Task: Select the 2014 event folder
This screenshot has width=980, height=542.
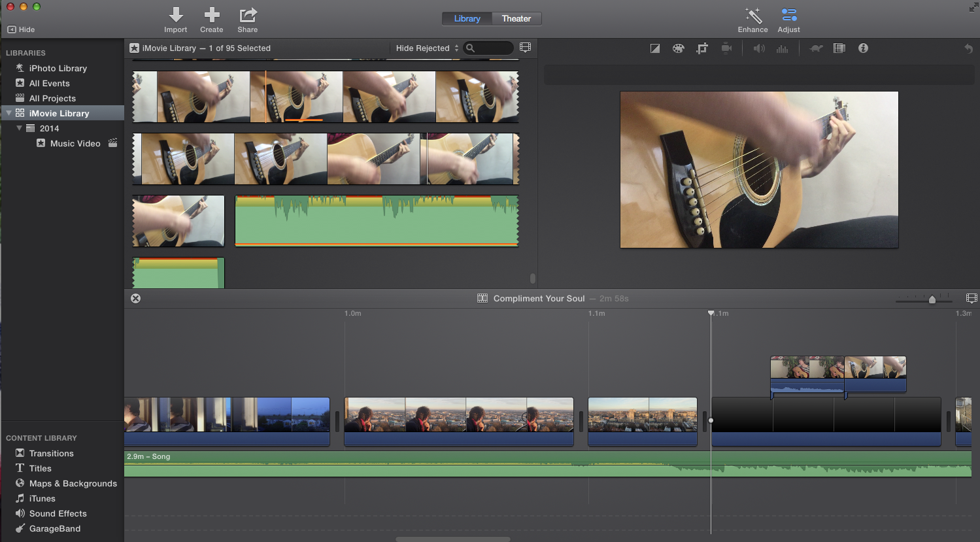Action: (49, 128)
